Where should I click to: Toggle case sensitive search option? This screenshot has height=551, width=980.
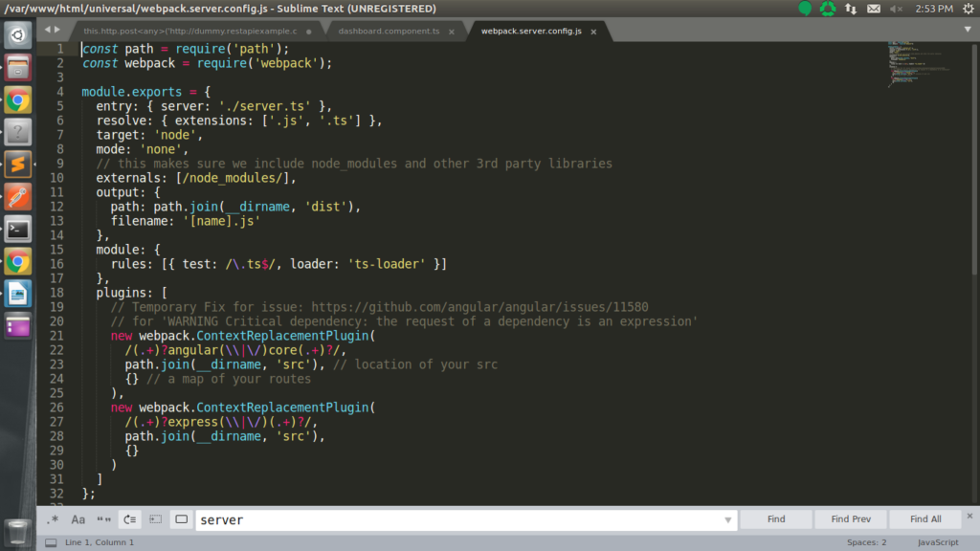78,519
